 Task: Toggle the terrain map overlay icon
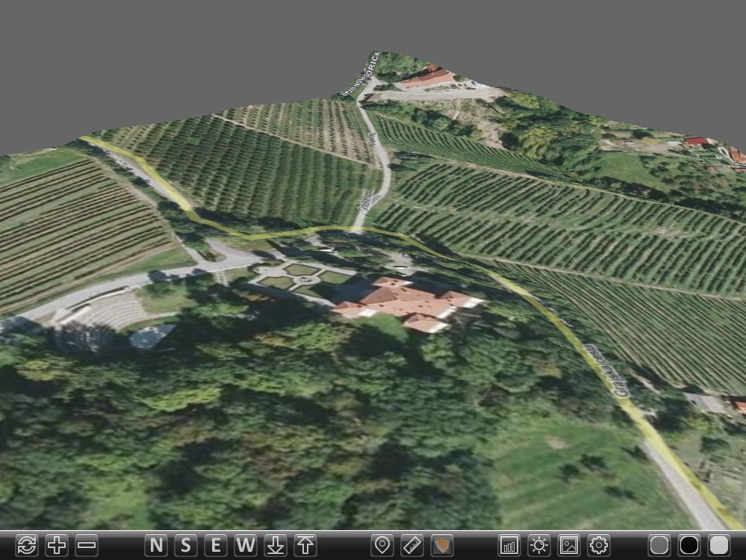click(x=441, y=545)
